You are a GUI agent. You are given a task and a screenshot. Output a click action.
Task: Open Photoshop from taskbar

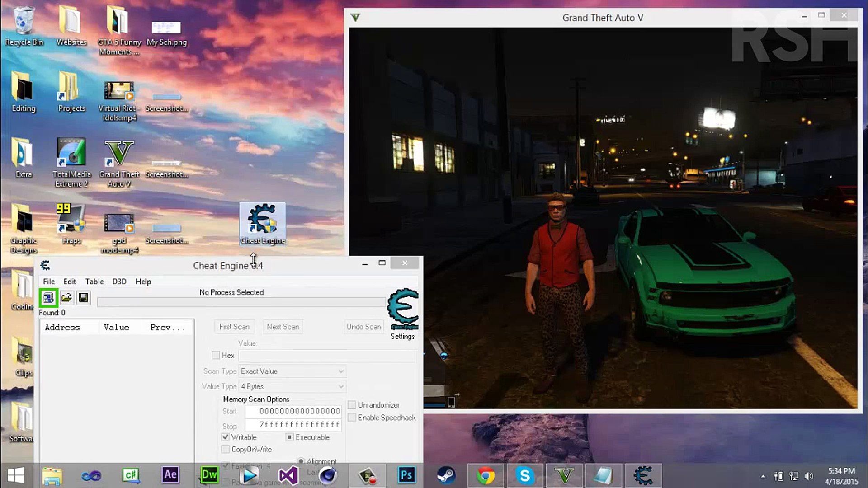click(x=406, y=475)
